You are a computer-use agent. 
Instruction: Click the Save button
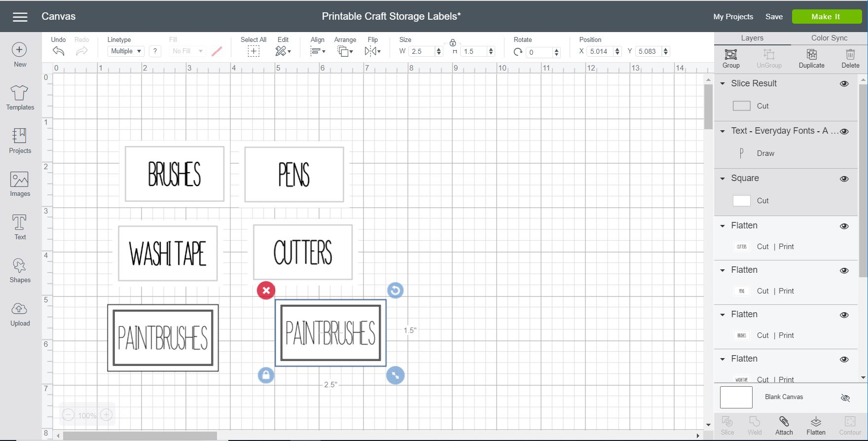pyautogui.click(x=774, y=16)
